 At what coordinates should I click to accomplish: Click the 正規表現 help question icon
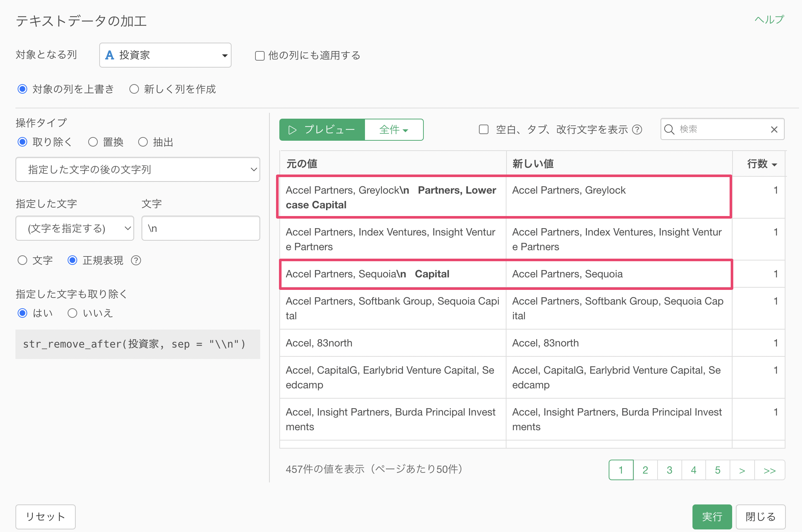tap(136, 260)
